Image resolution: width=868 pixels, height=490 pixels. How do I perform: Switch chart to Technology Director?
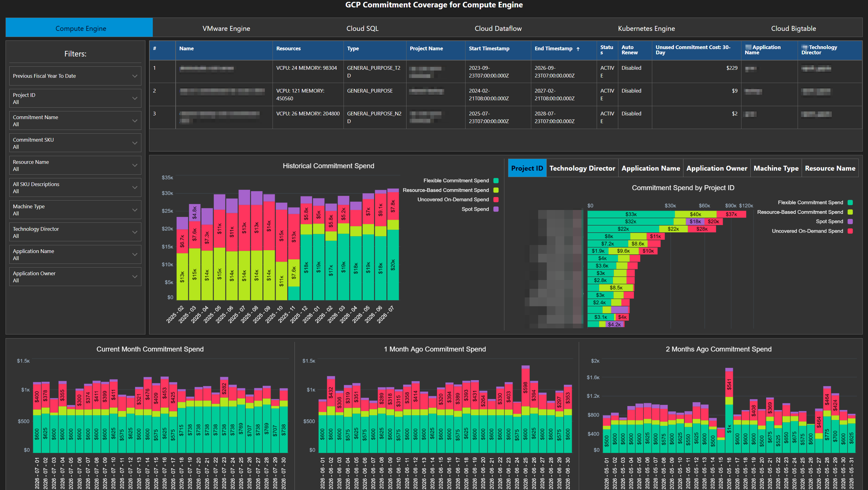(x=582, y=168)
